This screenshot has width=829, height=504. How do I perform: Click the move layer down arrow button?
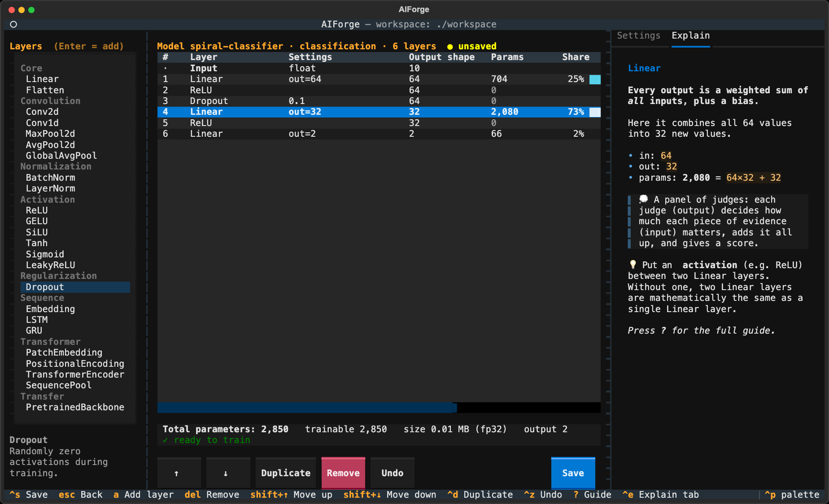226,473
